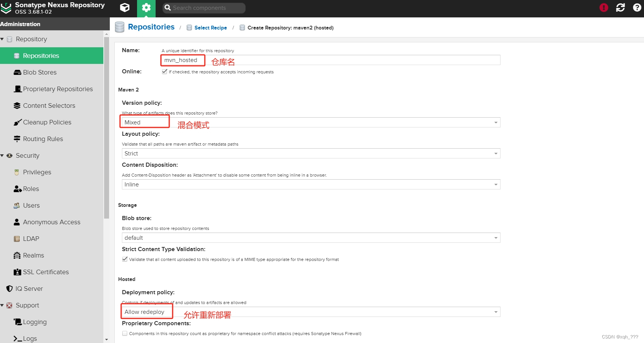Click the red system alert icon
The width and height of the screenshot is (644, 343).
604,8
